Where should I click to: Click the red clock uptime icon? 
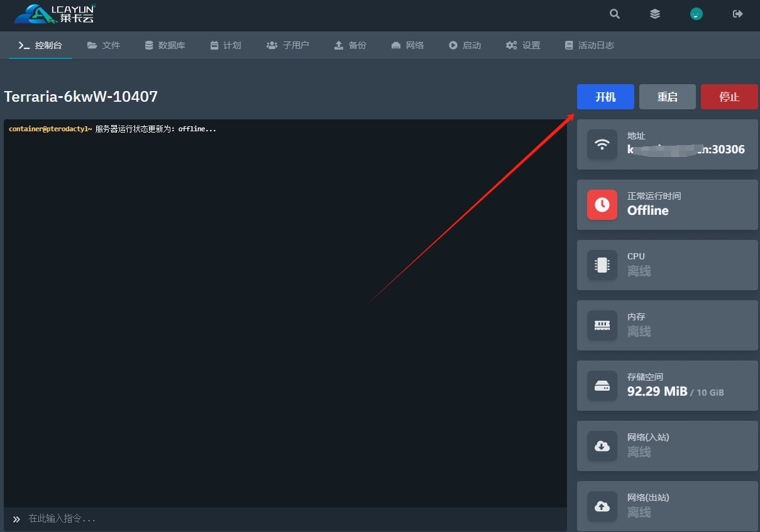(x=602, y=205)
